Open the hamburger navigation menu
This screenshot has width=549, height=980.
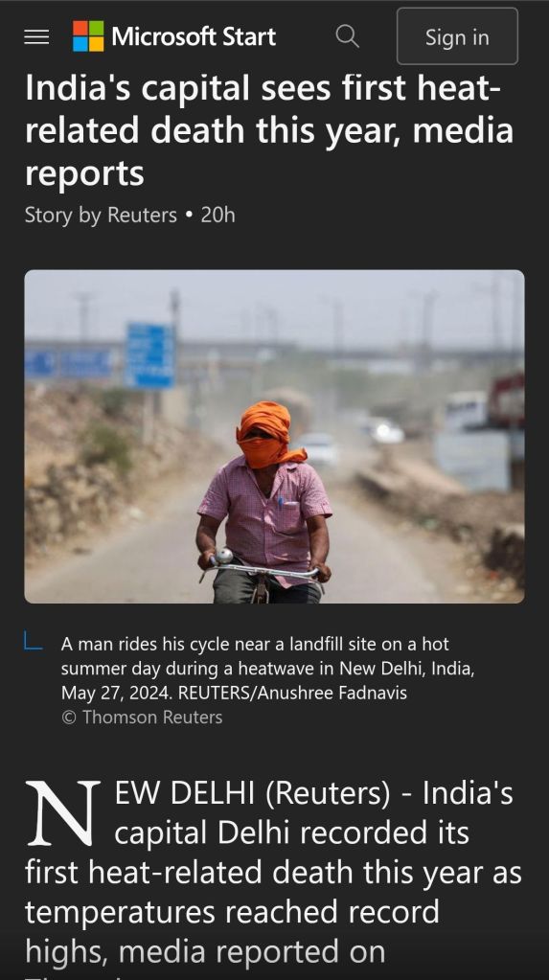point(36,36)
